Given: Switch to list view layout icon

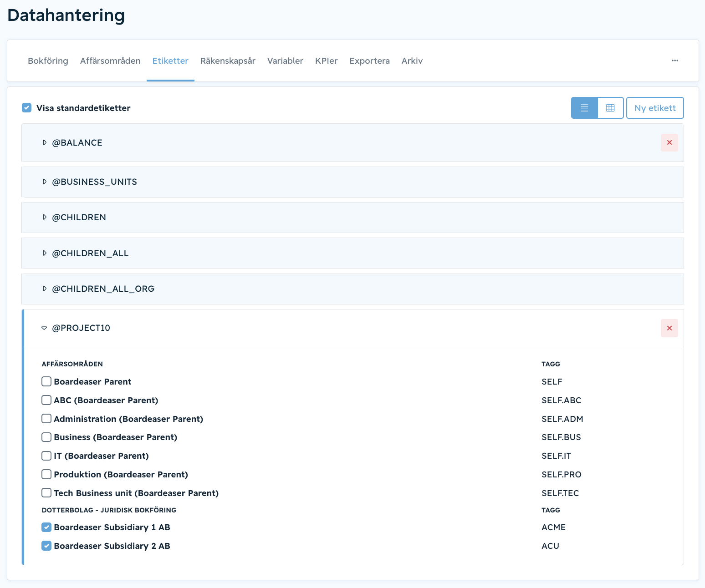Looking at the screenshot, I should point(584,108).
